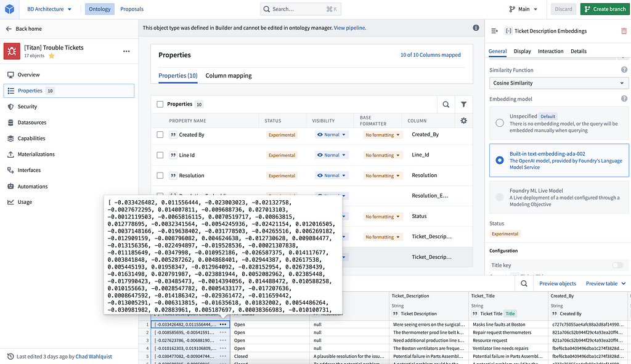Open the Main branch dropdown

523,9
